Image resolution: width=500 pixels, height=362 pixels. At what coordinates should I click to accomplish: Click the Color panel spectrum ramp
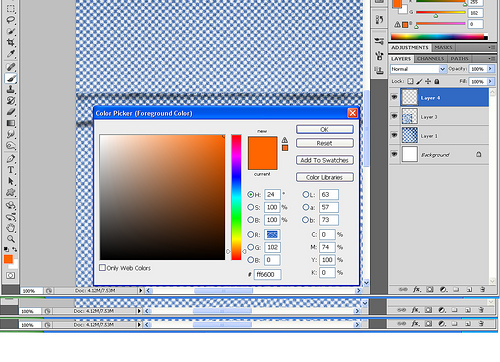[x=439, y=37]
